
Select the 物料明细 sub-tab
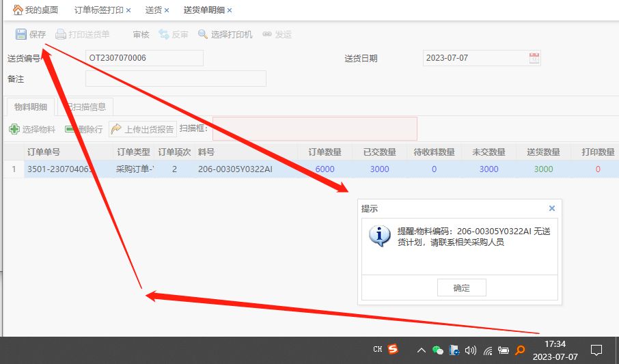(31, 107)
